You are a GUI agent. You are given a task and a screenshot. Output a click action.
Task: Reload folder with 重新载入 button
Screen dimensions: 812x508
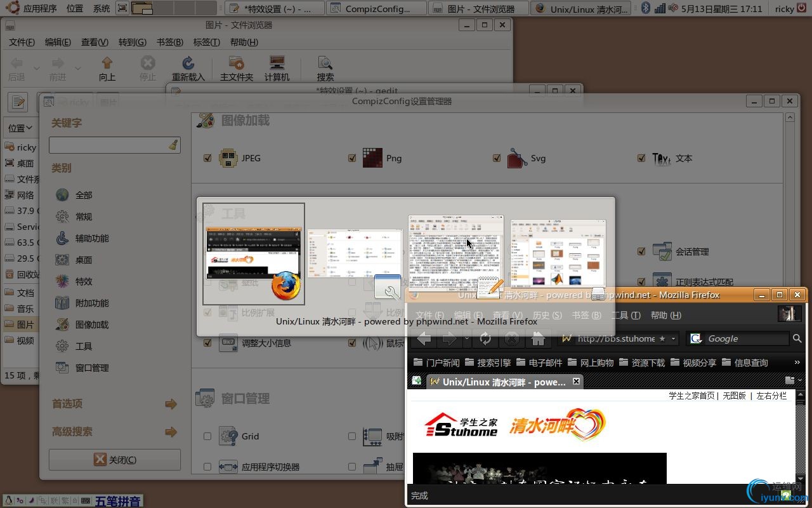(188, 69)
